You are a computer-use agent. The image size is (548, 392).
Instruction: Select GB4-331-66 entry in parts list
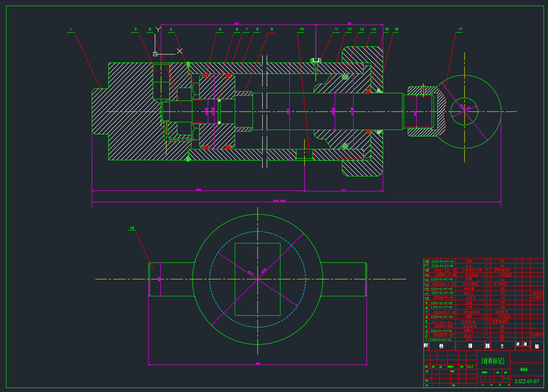445,270
